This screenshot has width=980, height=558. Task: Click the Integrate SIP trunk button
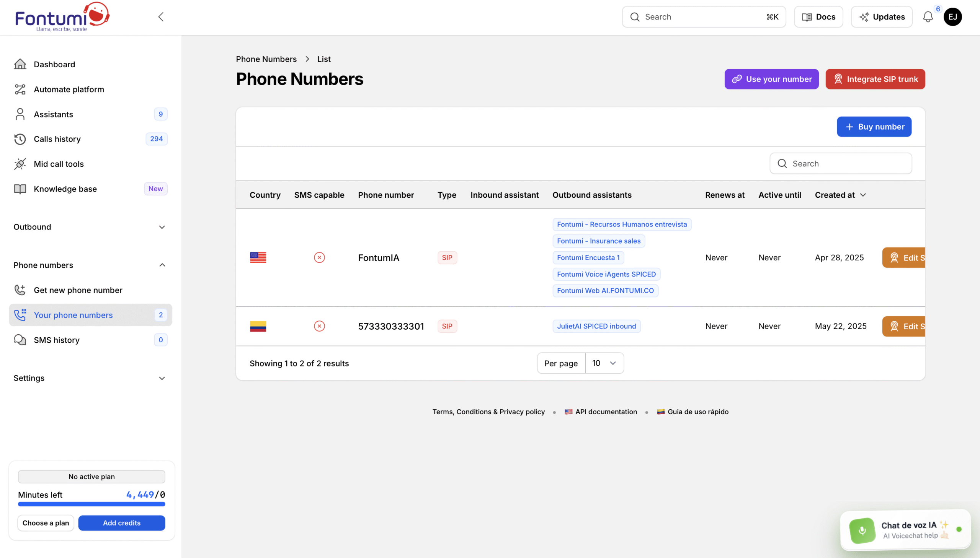(x=875, y=79)
